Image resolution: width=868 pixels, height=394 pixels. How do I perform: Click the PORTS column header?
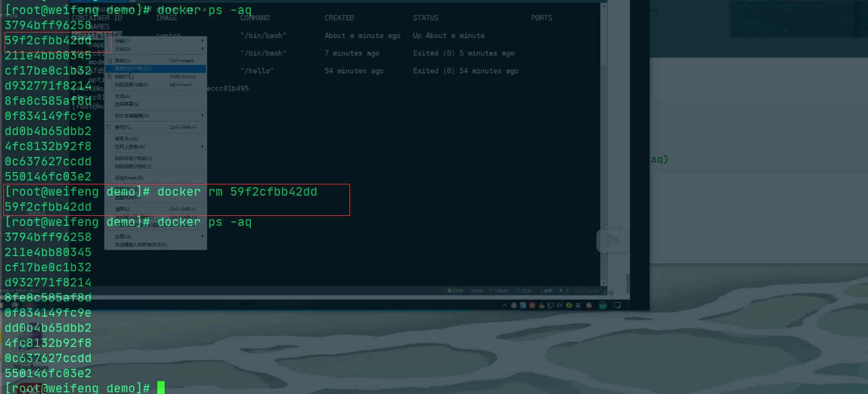pos(542,18)
